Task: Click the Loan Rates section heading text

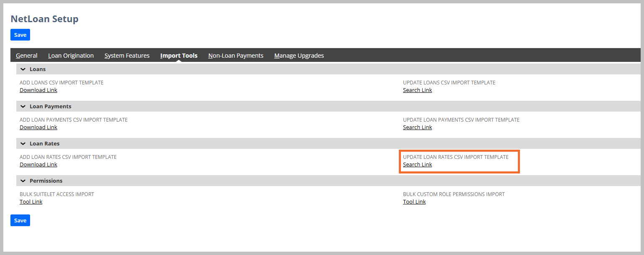Action: (45, 143)
